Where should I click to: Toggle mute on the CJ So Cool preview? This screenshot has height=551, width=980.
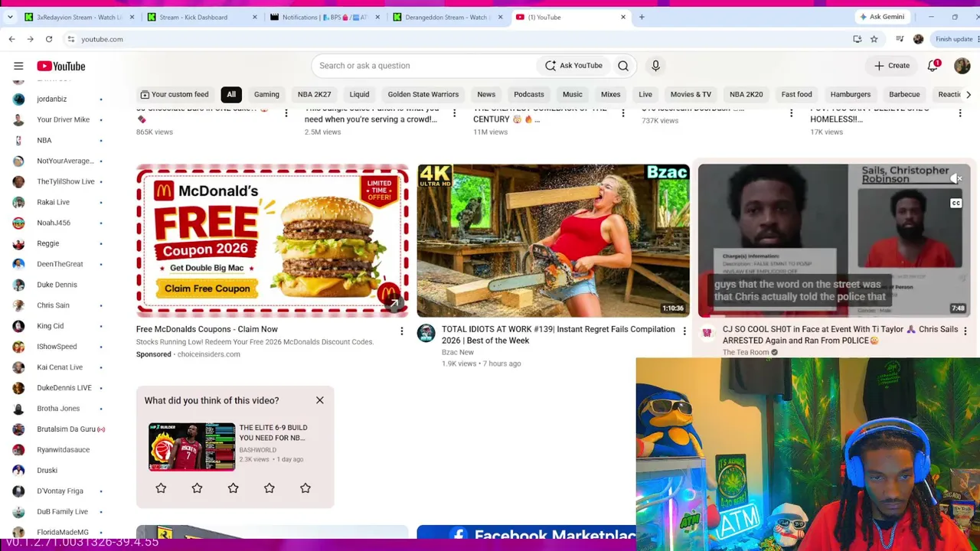pyautogui.click(x=956, y=178)
